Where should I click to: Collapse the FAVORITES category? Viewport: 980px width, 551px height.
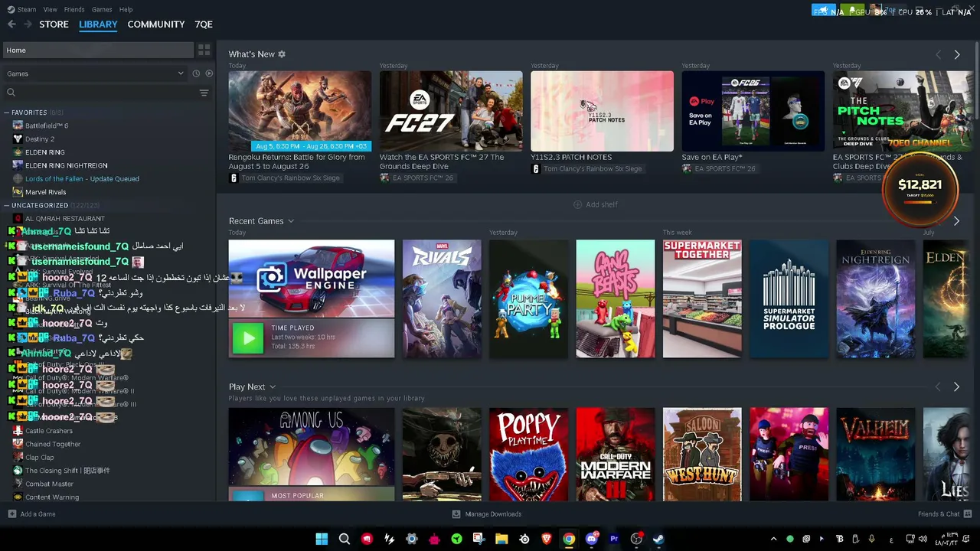[x=6, y=112]
